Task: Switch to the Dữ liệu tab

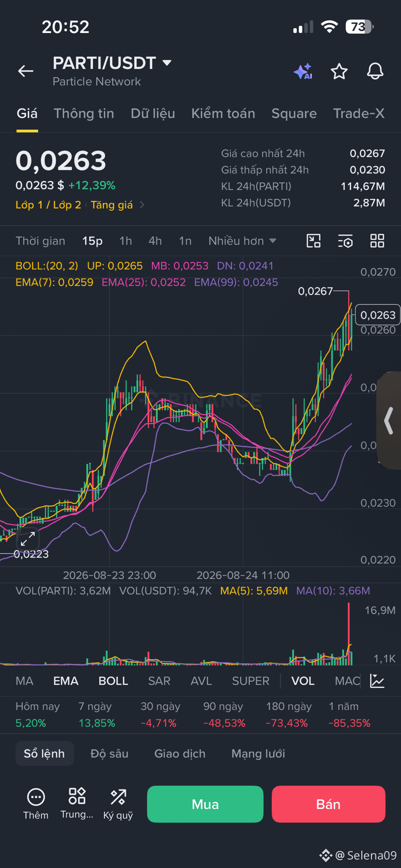Action: [x=153, y=113]
